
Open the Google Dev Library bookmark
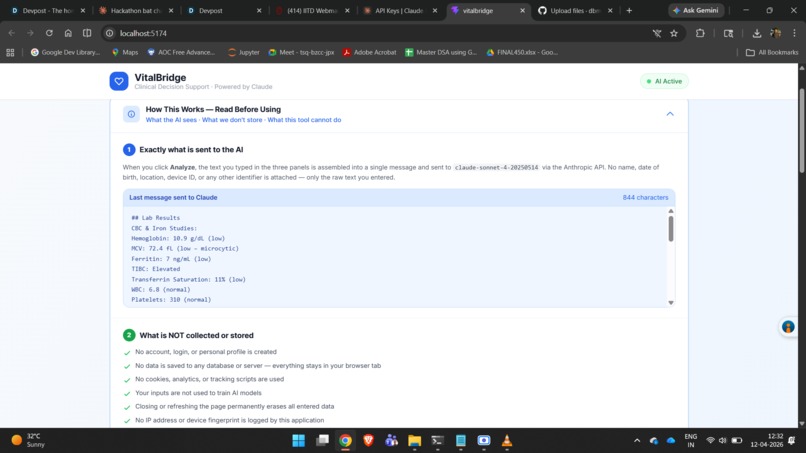(65, 52)
